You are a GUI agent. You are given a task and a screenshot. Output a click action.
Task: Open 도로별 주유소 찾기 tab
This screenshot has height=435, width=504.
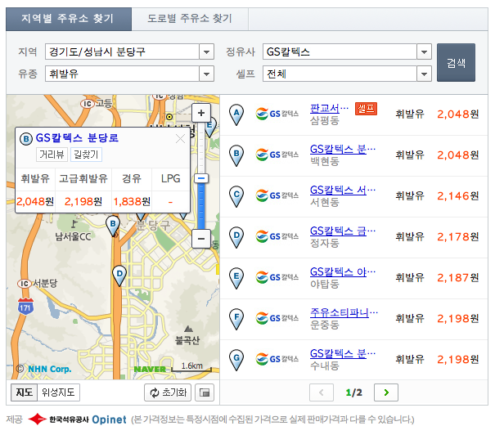(190, 19)
